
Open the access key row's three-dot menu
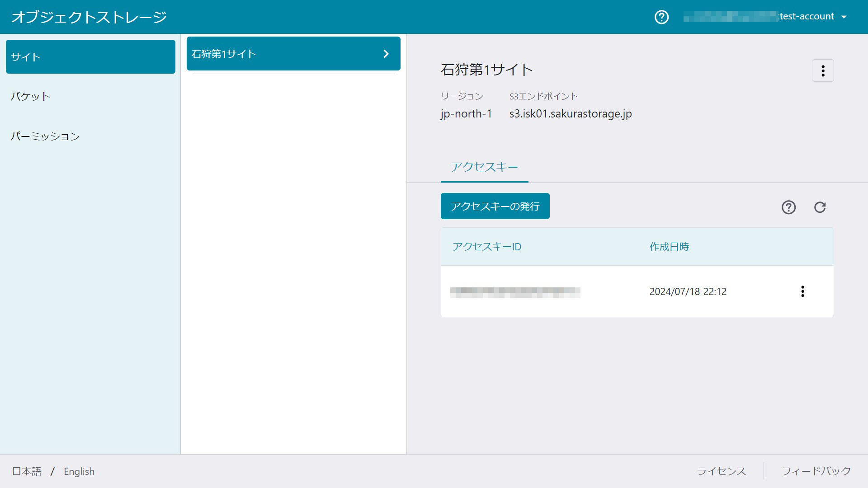pyautogui.click(x=802, y=291)
